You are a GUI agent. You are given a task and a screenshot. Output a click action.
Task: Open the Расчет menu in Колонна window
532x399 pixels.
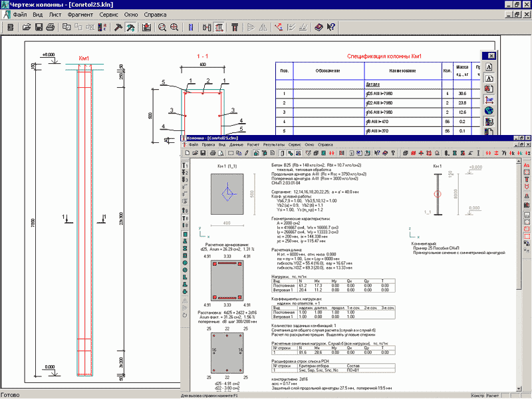click(253, 144)
